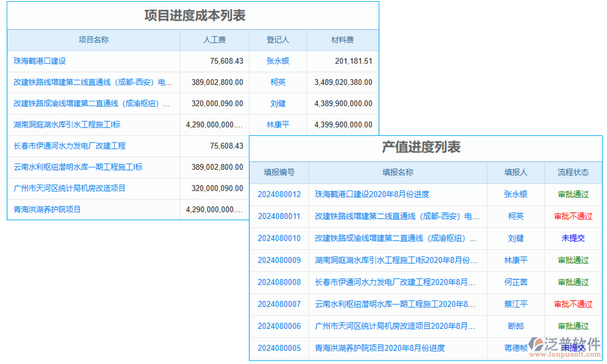The width and height of the screenshot is (607, 364).
Task: Click the 项目名称 column header
Action: coord(93,40)
